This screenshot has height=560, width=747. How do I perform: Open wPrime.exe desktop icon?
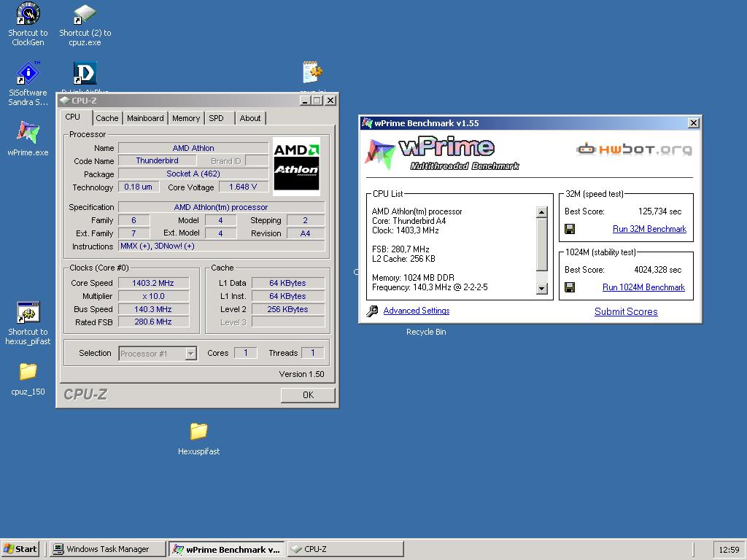(28, 138)
